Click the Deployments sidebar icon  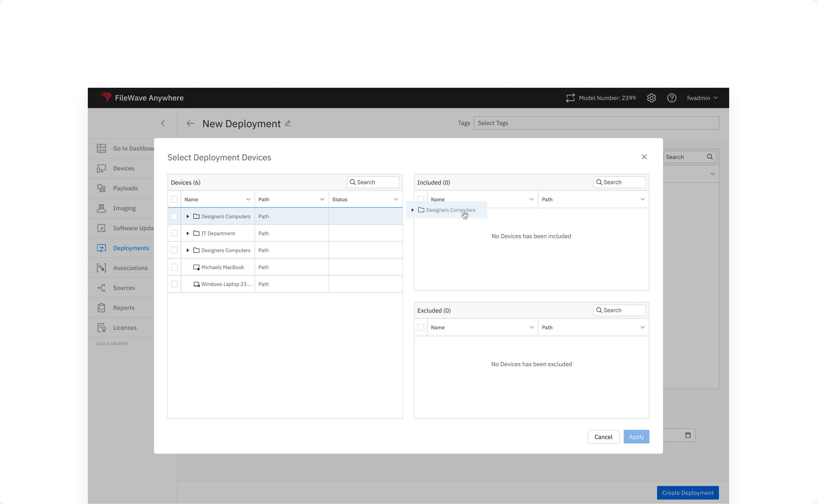click(101, 248)
